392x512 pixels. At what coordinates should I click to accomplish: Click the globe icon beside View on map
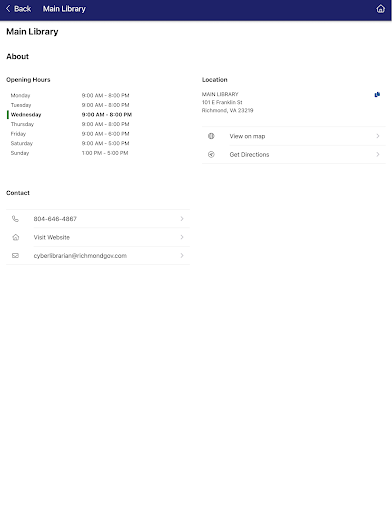(x=211, y=136)
